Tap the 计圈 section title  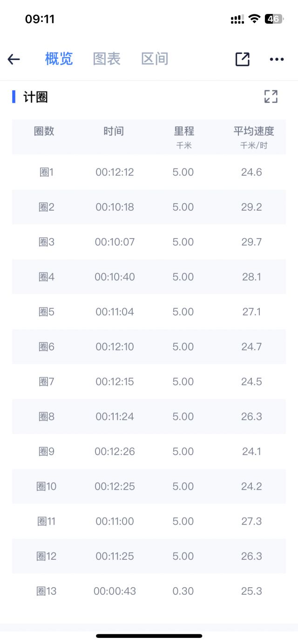click(x=36, y=97)
